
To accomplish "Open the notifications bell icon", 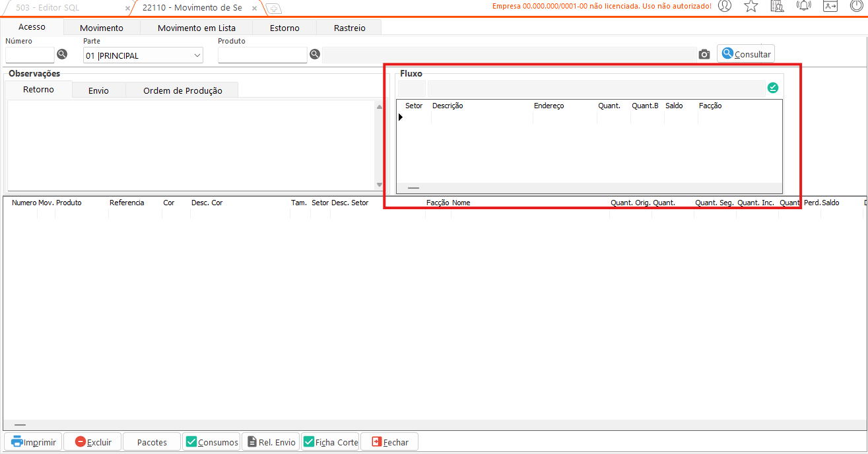I will tap(803, 6).
